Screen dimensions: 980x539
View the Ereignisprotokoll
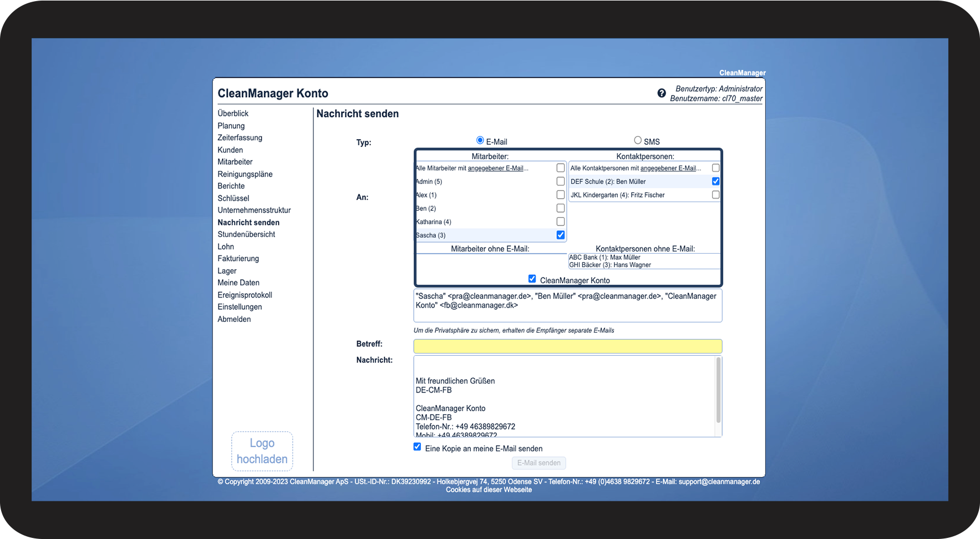(x=245, y=295)
